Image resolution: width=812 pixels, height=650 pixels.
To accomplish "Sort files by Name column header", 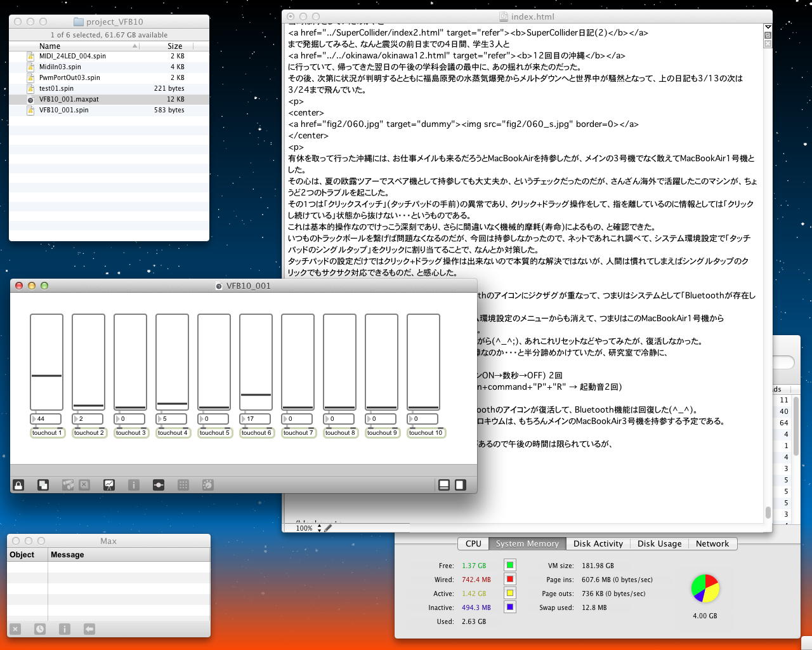I will point(49,46).
